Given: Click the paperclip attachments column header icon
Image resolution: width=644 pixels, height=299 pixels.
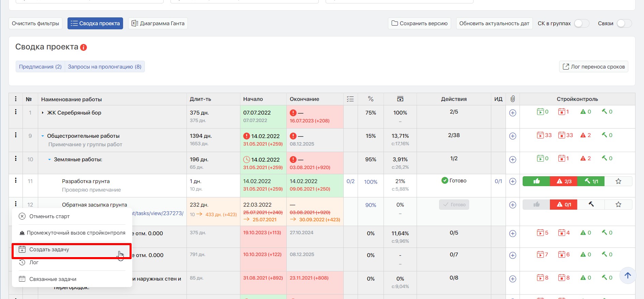Looking at the screenshot, I should pyautogui.click(x=512, y=99).
